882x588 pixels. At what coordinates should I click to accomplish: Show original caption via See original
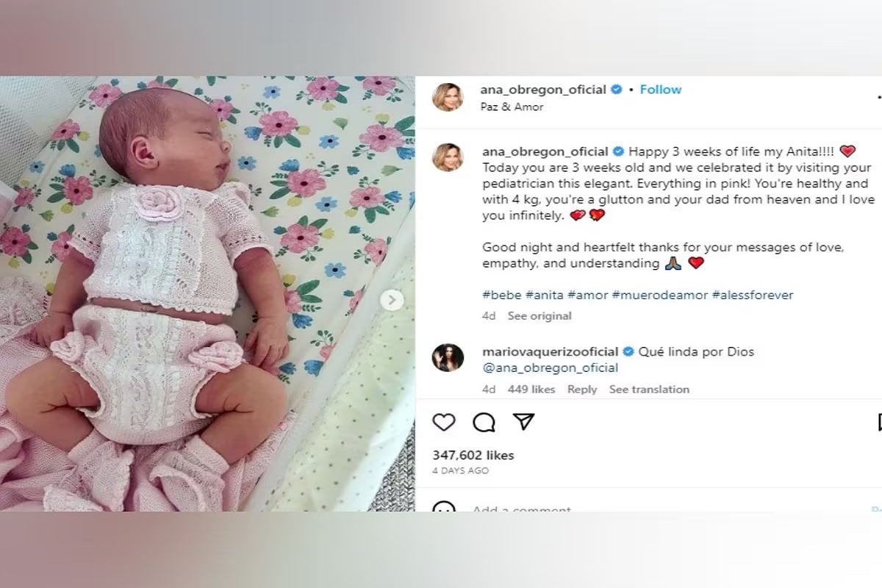point(539,316)
